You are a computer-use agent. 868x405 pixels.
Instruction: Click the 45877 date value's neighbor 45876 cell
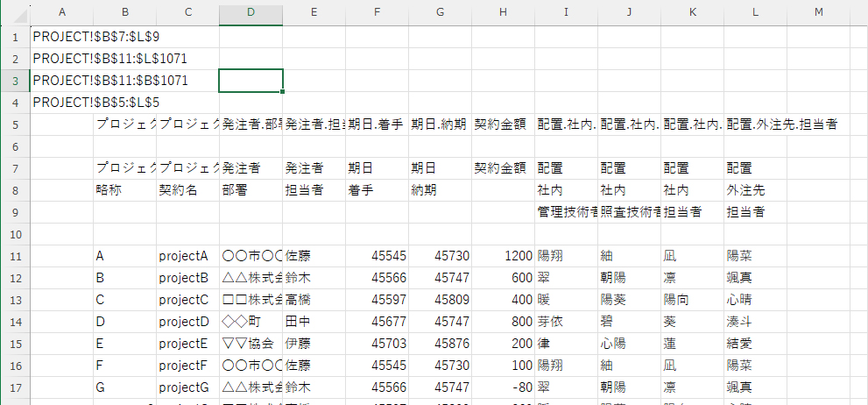(440, 342)
